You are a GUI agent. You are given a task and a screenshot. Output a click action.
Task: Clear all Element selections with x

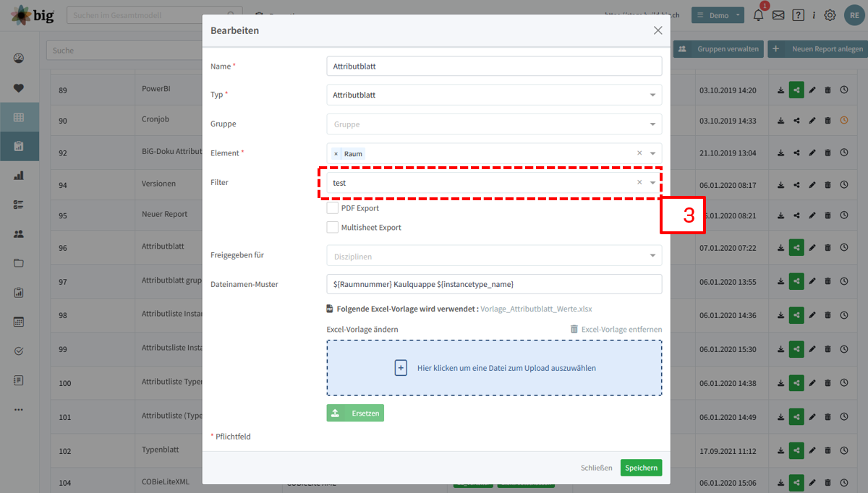[639, 153]
